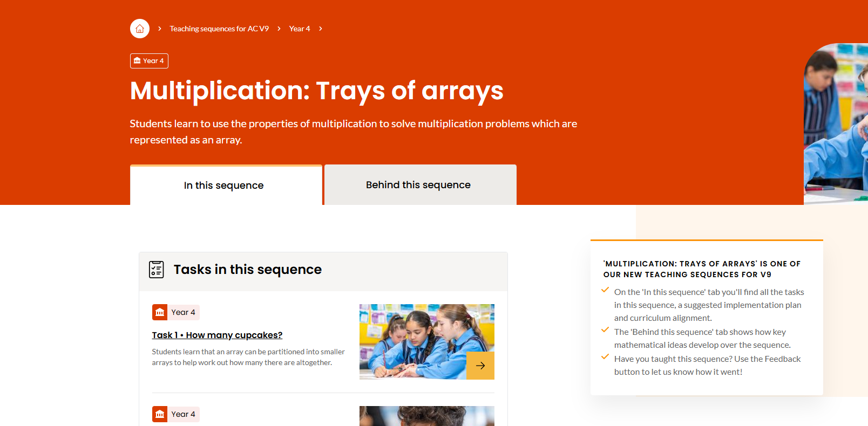Click the Multiplication: Trays of arrays heading

pyautogui.click(x=317, y=91)
